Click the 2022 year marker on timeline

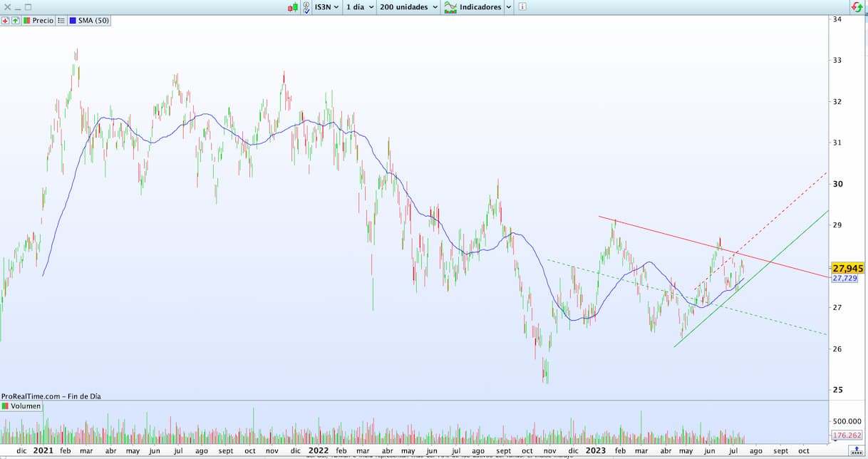coord(319,450)
